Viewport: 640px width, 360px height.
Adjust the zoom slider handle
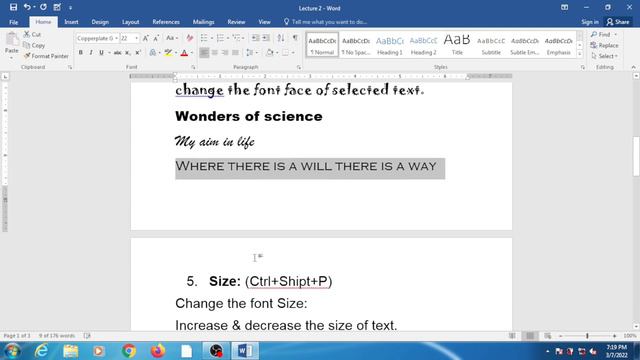pos(587,336)
